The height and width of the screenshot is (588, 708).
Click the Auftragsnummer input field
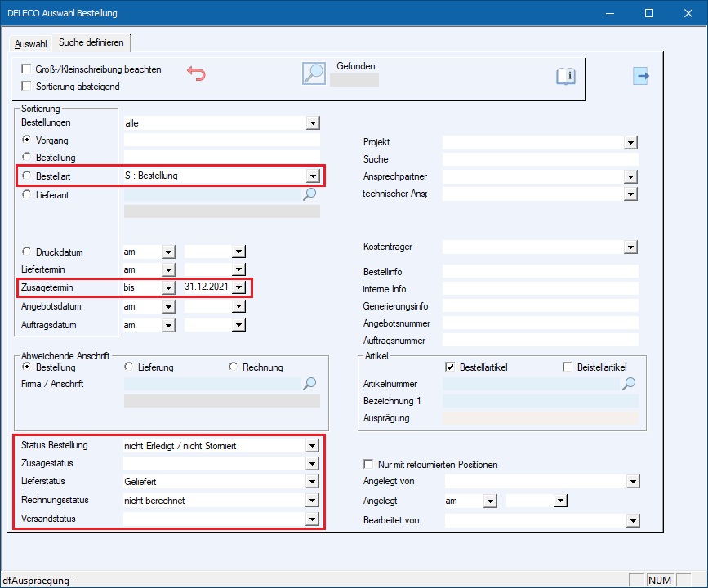click(540, 340)
